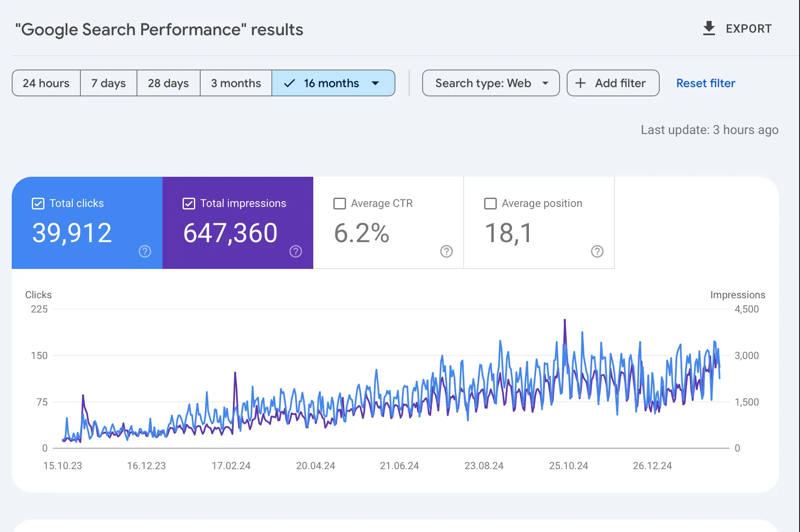The height and width of the screenshot is (532, 800).
Task: Click the export download icon
Action: 709,28
